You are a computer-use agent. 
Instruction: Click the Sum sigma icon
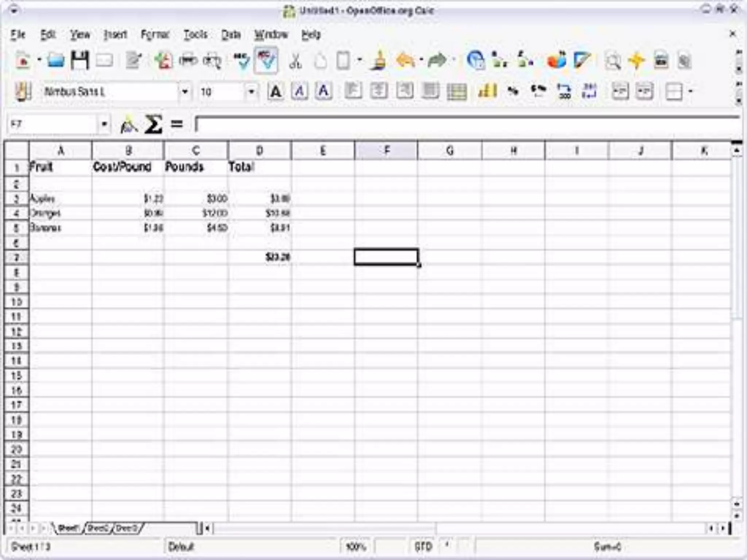pyautogui.click(x=153, y=124)
